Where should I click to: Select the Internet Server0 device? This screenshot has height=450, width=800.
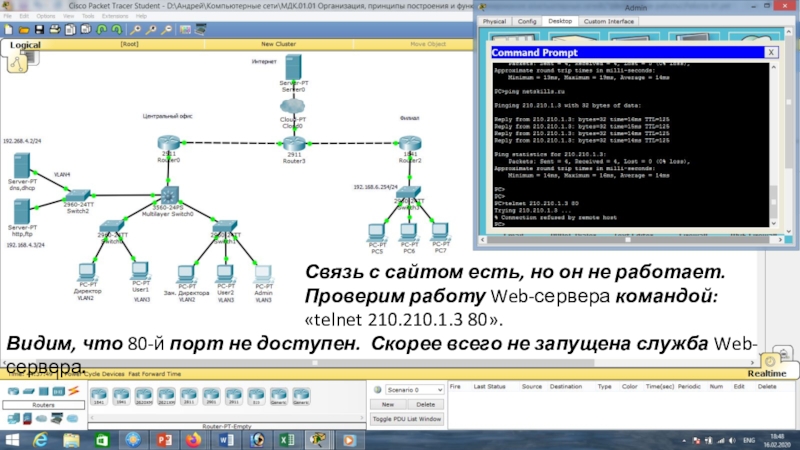[x=293, y=67]
